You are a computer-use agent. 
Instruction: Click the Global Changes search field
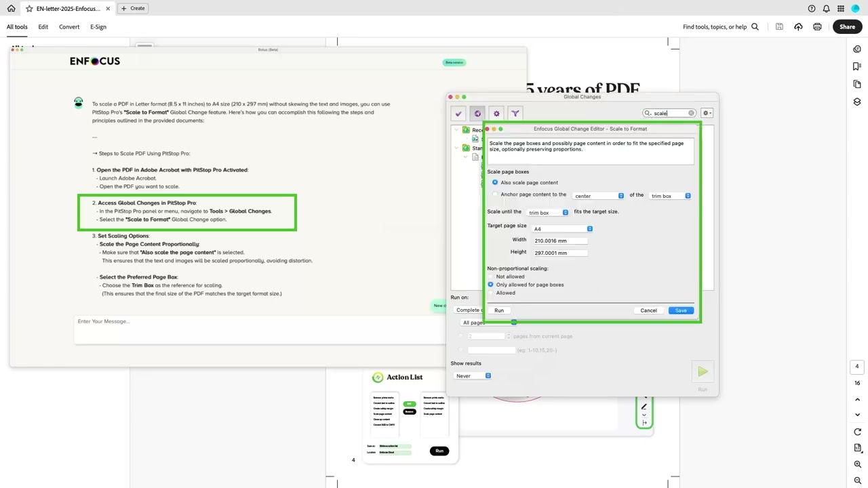tap(669, 113)
